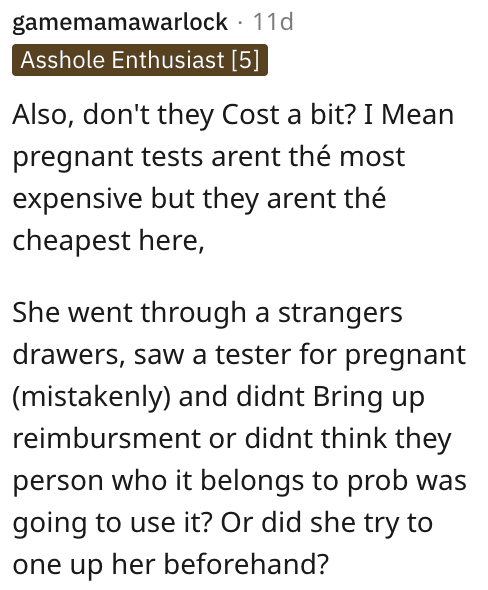Click the word 'reimbursment' in the comment
488x590 pixels.
pos(106,439)
